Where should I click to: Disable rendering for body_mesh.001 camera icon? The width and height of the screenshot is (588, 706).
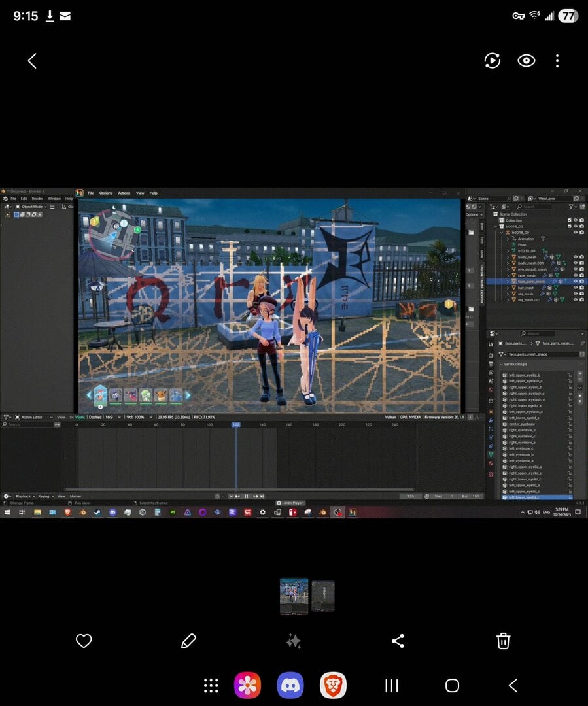coord(581,263)
